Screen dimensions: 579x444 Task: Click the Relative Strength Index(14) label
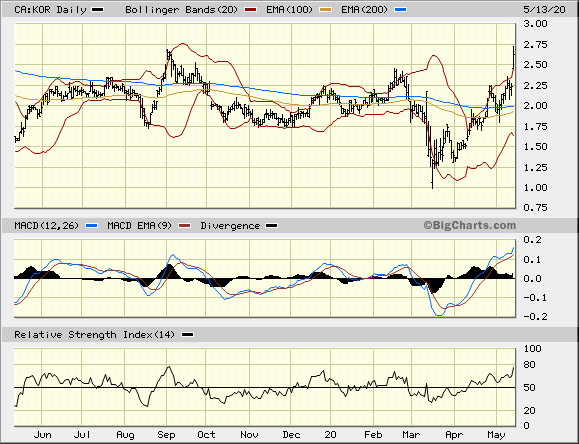point(94,335)
